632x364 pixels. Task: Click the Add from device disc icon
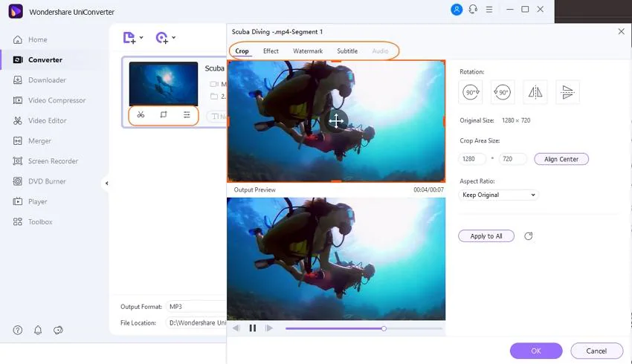pyautogui.click(x=161, y=38)
